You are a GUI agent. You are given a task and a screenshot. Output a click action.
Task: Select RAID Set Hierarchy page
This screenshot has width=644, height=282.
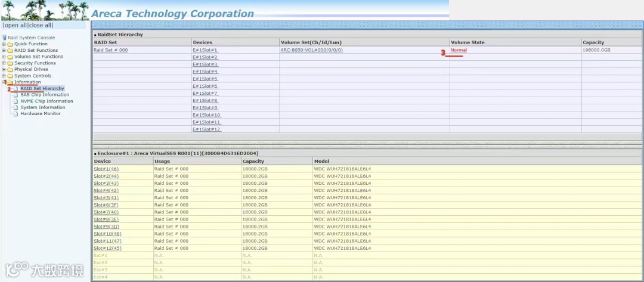tap(42, 89)
